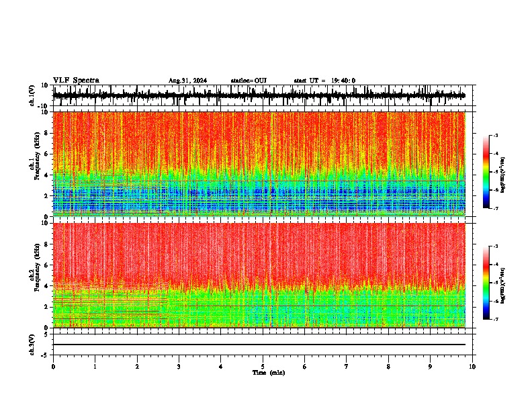Click the date label 'Aug.31, 2024'
The image size is (532, 411).
tap(187, 81)
